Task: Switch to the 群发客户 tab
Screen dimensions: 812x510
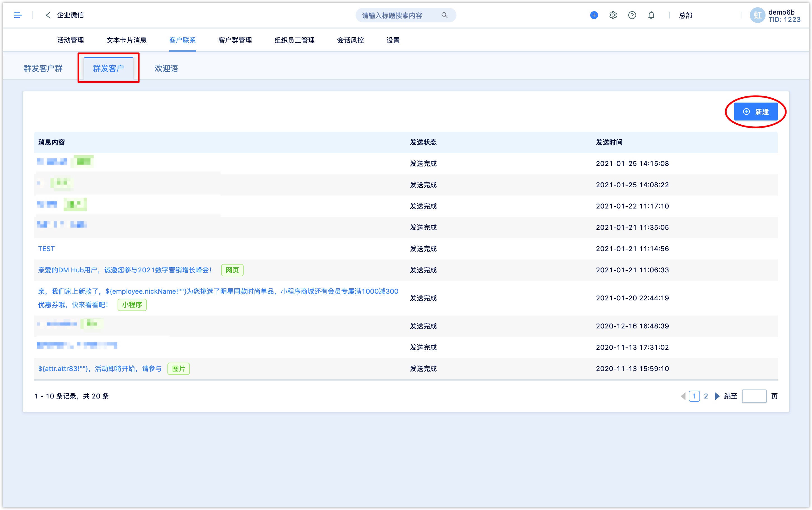Action: pos(108,68)
